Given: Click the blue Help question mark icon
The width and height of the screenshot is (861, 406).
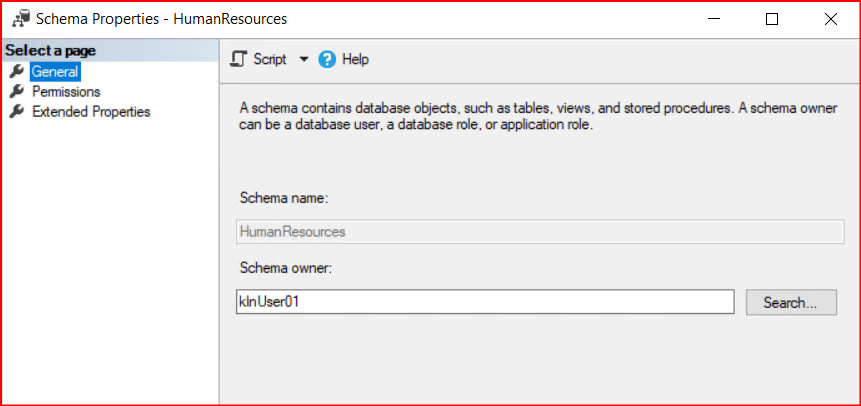Looking at the screenshot, I should 327,60.
